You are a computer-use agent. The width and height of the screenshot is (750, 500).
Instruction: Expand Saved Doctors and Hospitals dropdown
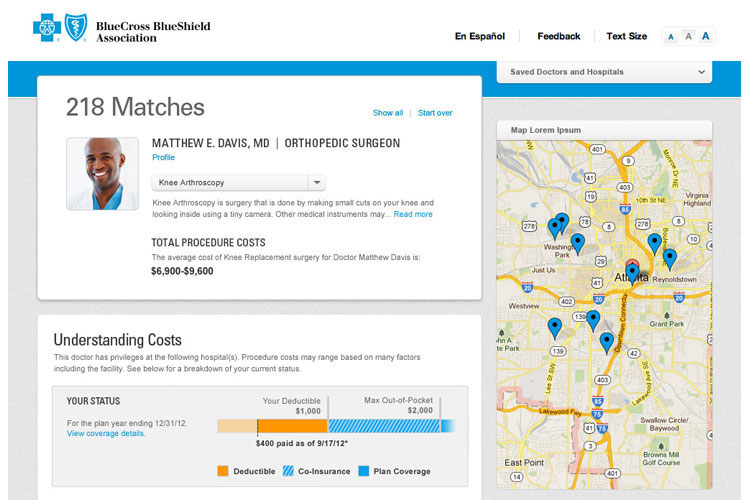point(604,72)
